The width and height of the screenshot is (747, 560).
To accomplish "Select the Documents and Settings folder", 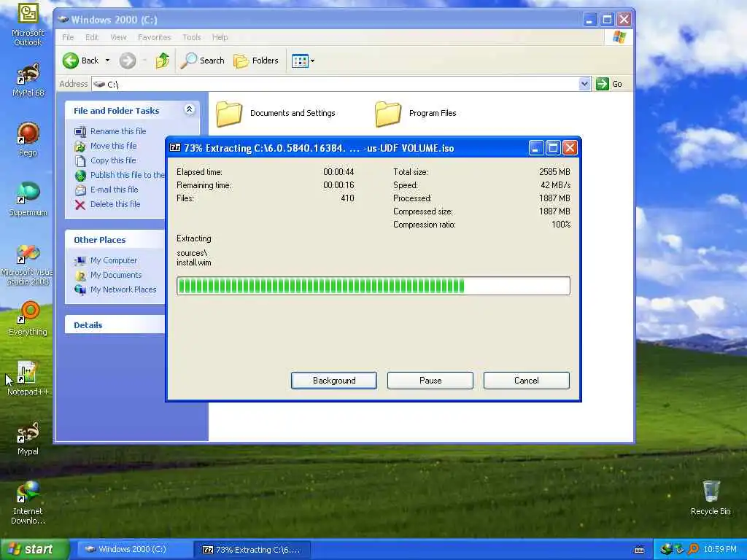I will point(276,113).
